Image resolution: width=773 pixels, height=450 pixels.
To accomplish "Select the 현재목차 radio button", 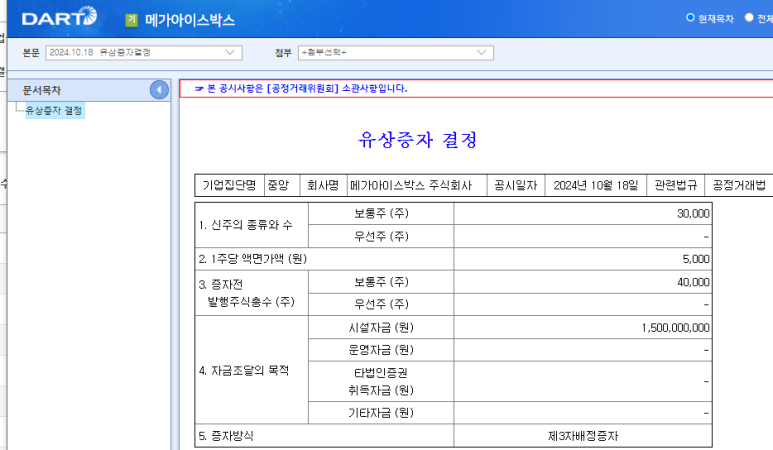I will click(690, 18).
